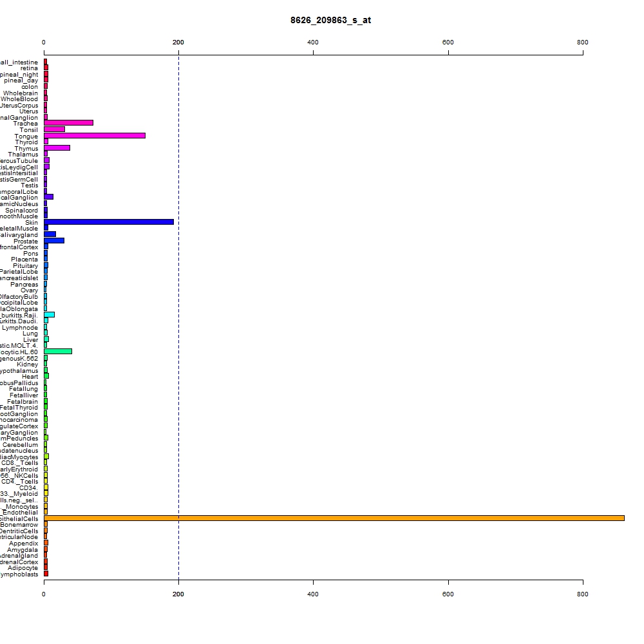This screenshot has width=644, height=644.
Task: Click the pink Trachea bar
Action: click(69, 123)
